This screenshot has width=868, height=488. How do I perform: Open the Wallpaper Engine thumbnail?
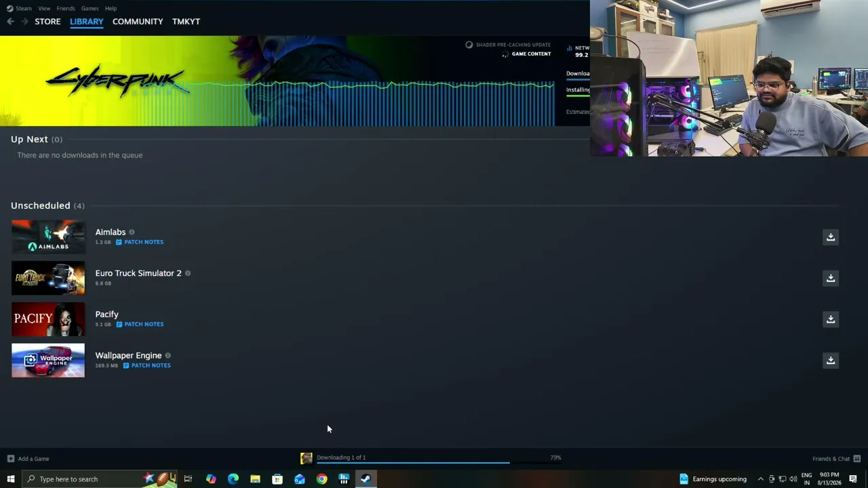pyautogui.click(x=48, y=361)
